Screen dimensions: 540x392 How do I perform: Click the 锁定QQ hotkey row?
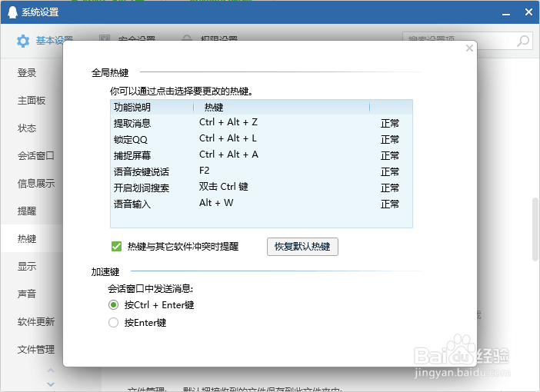coord(262,139)
